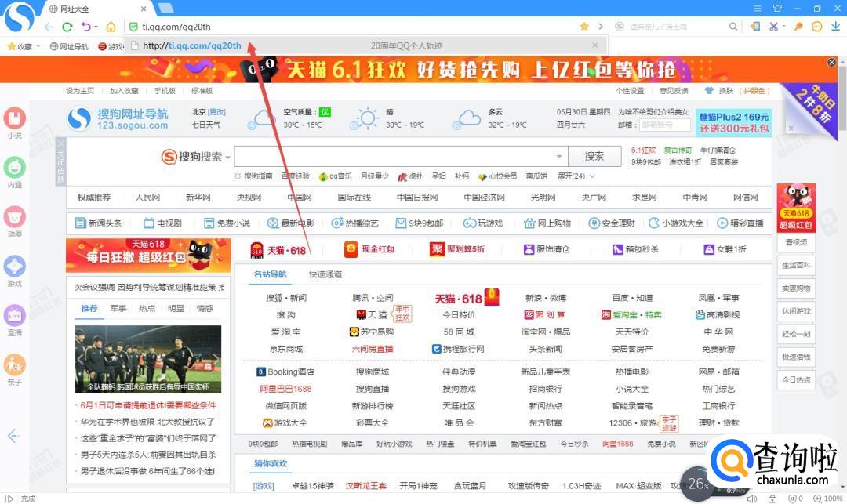The height and width of the screenshot is (504, 847).
Task: Close the 关闭皮肤 skin strip
Action: 60,162
